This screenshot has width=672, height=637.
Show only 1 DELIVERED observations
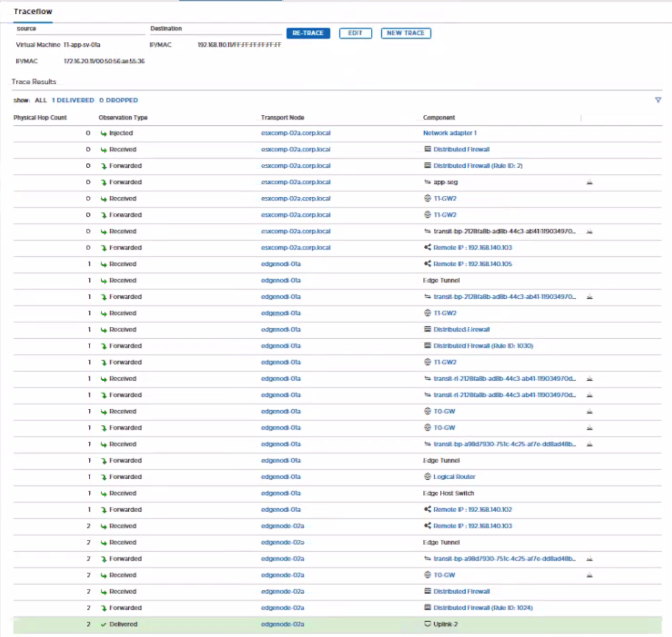pos(73,100)
